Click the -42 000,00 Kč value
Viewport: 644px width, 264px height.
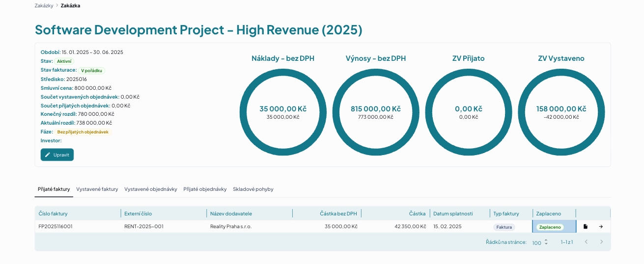click(561, 117)
